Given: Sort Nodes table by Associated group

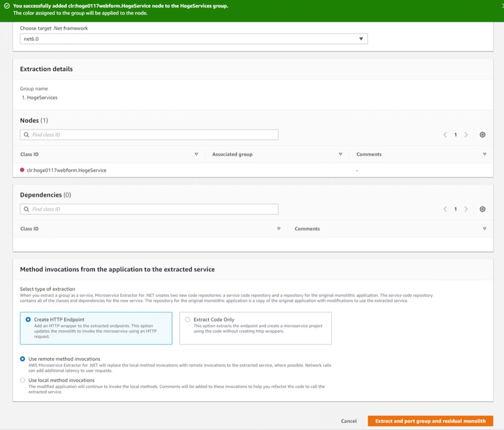Looking at the screenshot, I should pos(340,154).
